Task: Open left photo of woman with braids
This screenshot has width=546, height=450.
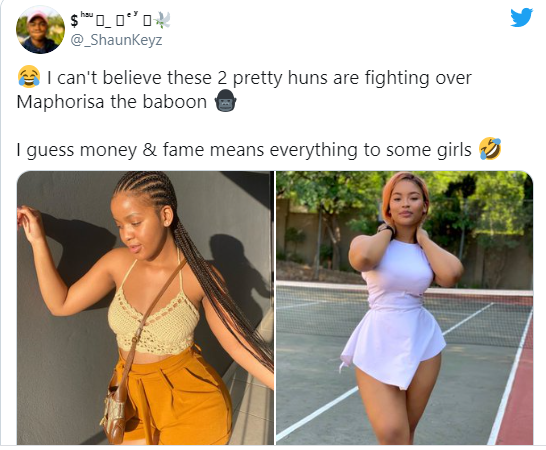Action: [x=145, y=308]
